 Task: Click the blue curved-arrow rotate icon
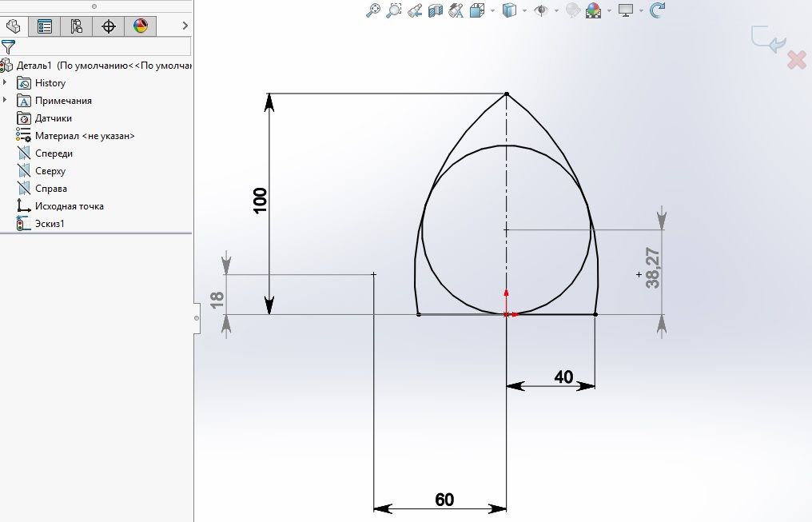tap(657, 10)
